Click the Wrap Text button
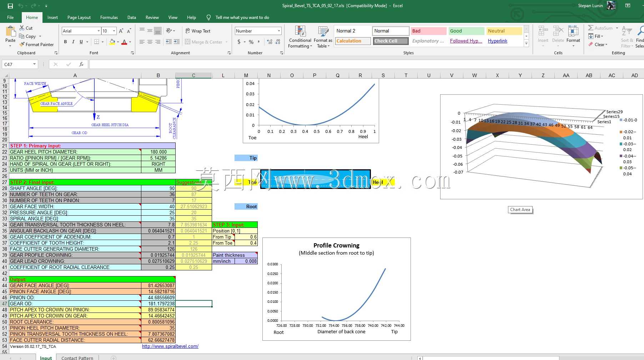The width and height of the screenshot is (644, 360). [198, 31]
